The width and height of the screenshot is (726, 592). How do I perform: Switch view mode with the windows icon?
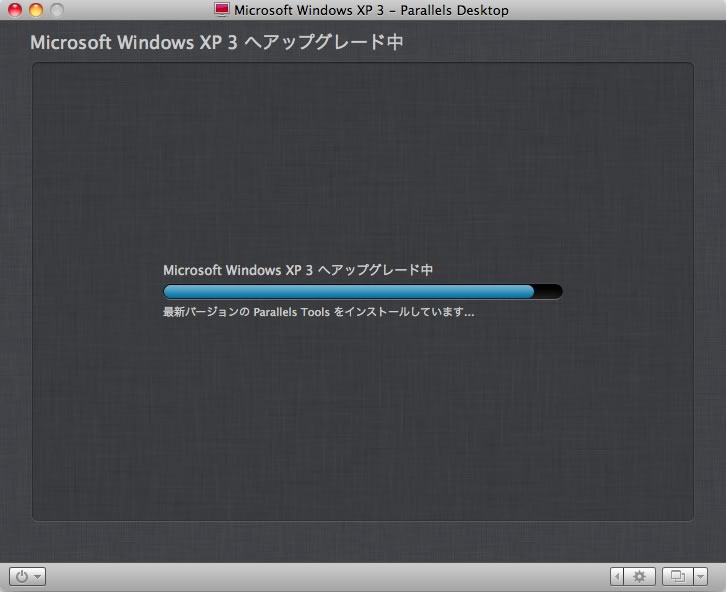(678, 576)
